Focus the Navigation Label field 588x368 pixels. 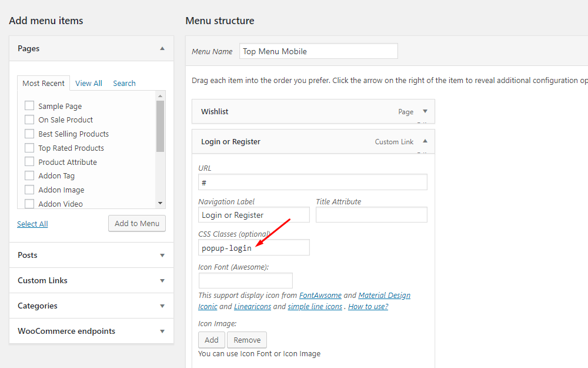(254, 215)
